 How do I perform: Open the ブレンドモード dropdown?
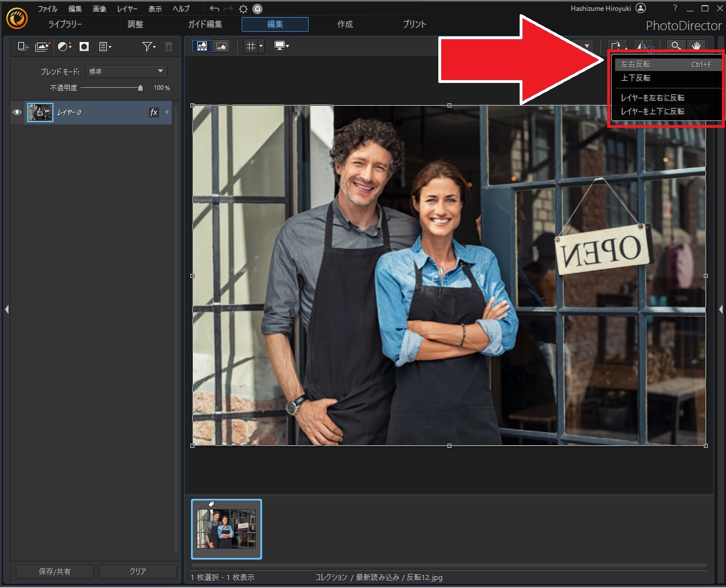(126, 72)
